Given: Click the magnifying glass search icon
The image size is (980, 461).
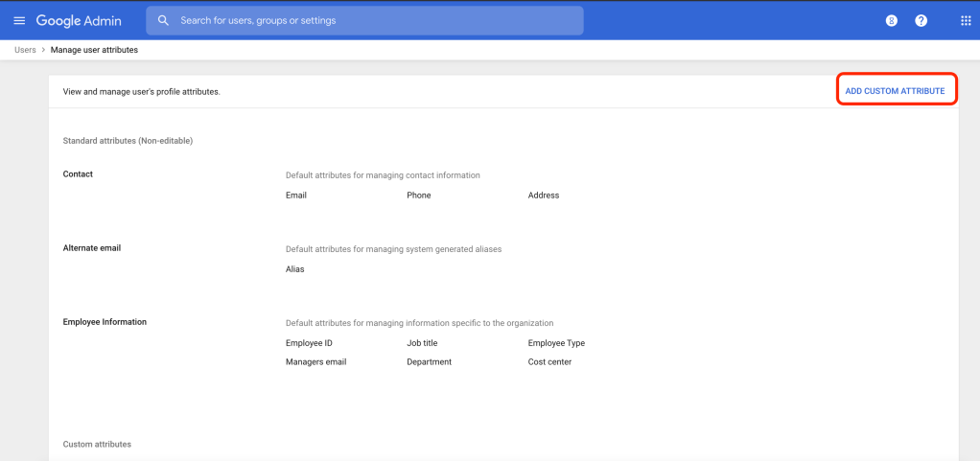Looking at the screenshot, I should (x=163, y=20).
